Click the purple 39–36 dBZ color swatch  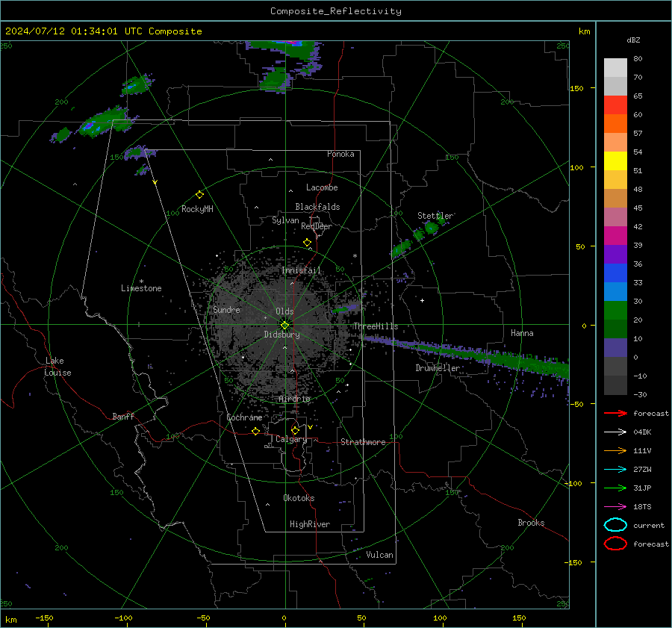[x=615, y=255]
